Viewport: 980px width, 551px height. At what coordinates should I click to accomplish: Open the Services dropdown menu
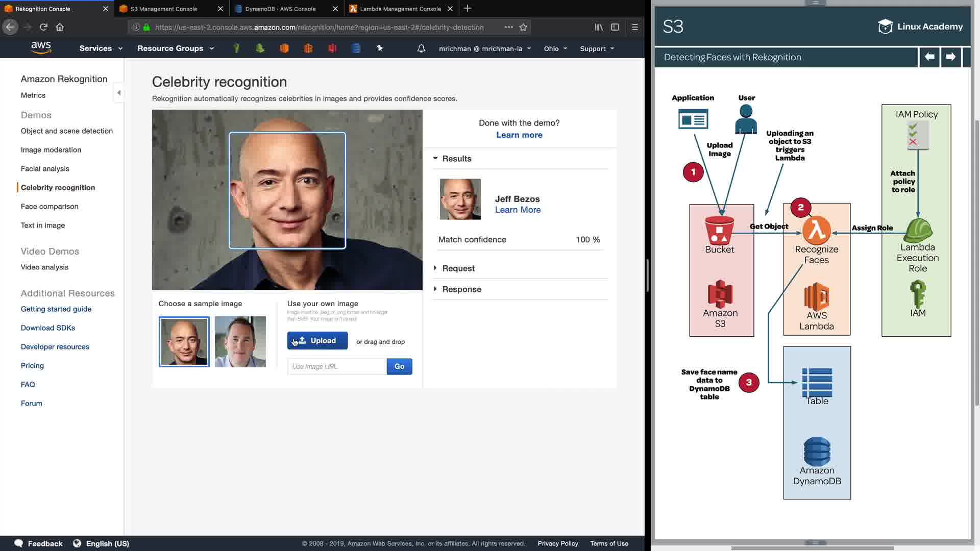click(x=101, y=48)
